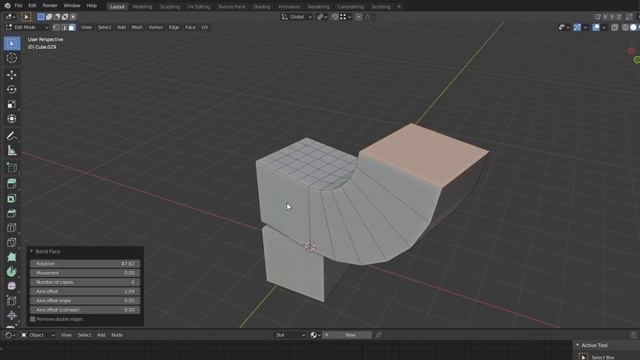Select the Cursor tool

[12, 58]
